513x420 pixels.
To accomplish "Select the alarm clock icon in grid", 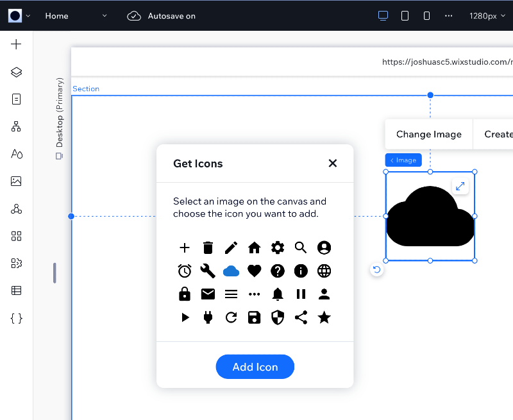I will (185, 271).
